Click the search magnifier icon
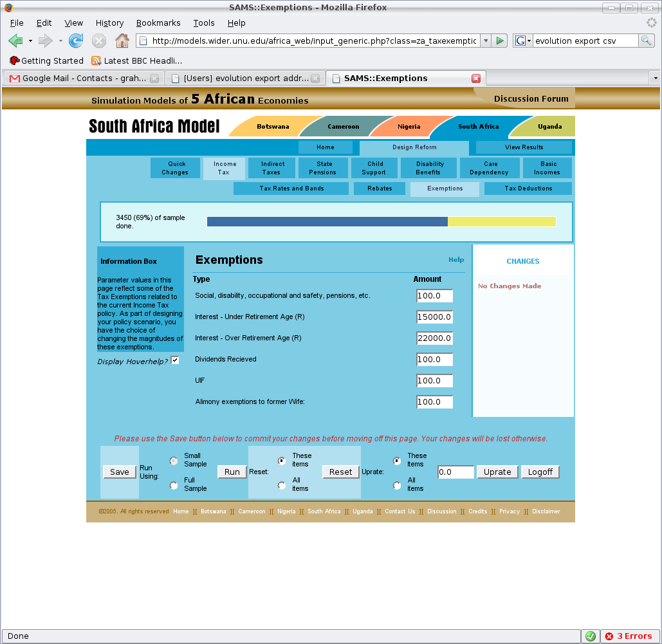Viewport: 662px width, 644px height. point(646,41)
